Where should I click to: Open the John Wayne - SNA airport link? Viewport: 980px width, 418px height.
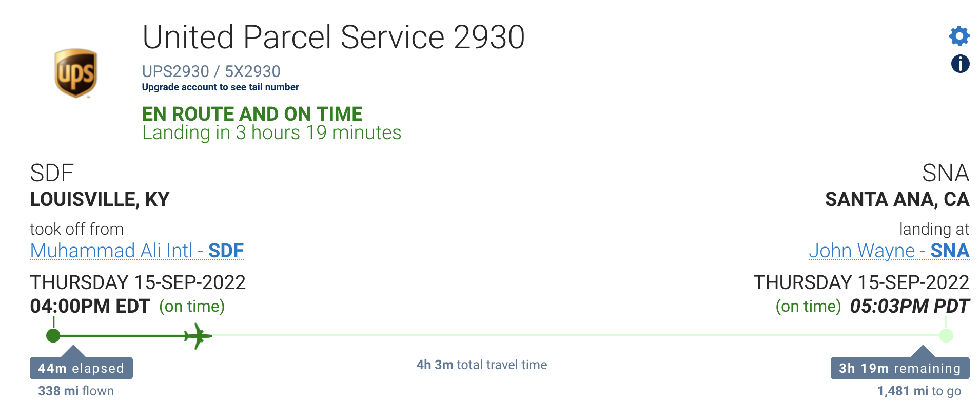pos(889,251)
